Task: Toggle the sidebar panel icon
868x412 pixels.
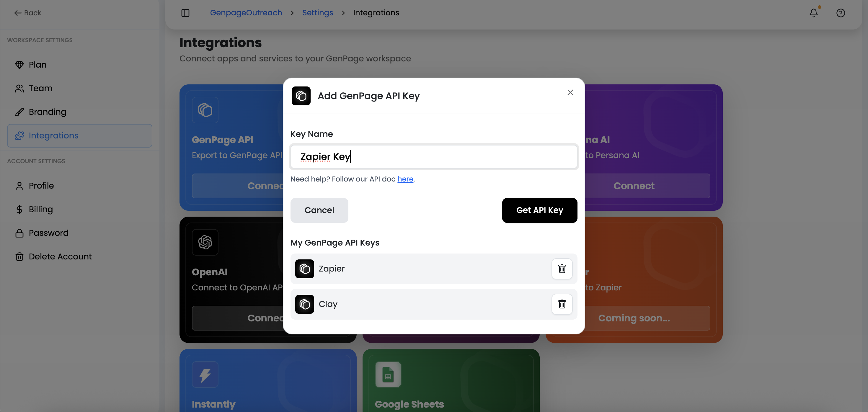Action: pyautogui.click(x=185, y=13)
